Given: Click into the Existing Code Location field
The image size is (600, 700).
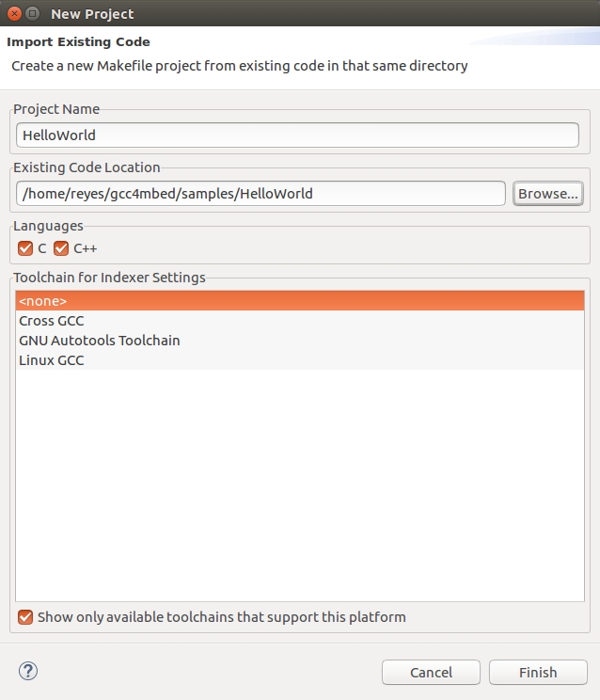Looking at the screenshot, I should [x=261, y=194].
